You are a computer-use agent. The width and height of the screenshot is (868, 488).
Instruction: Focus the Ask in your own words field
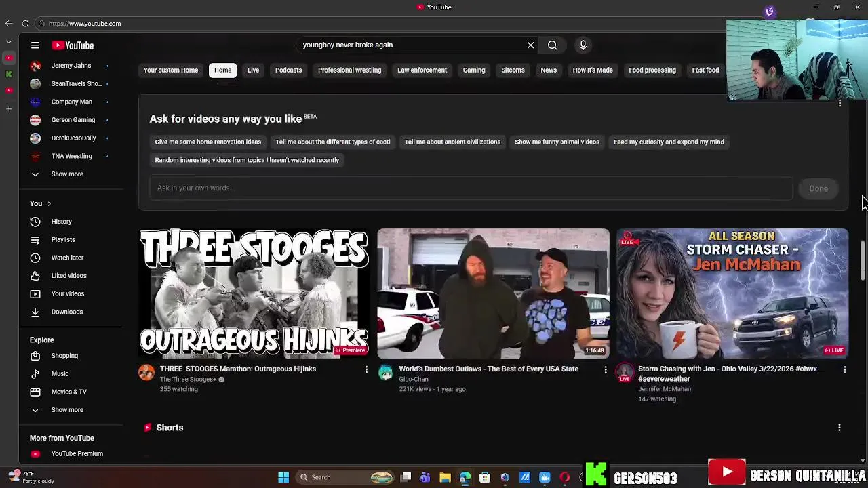coord(471,188)
